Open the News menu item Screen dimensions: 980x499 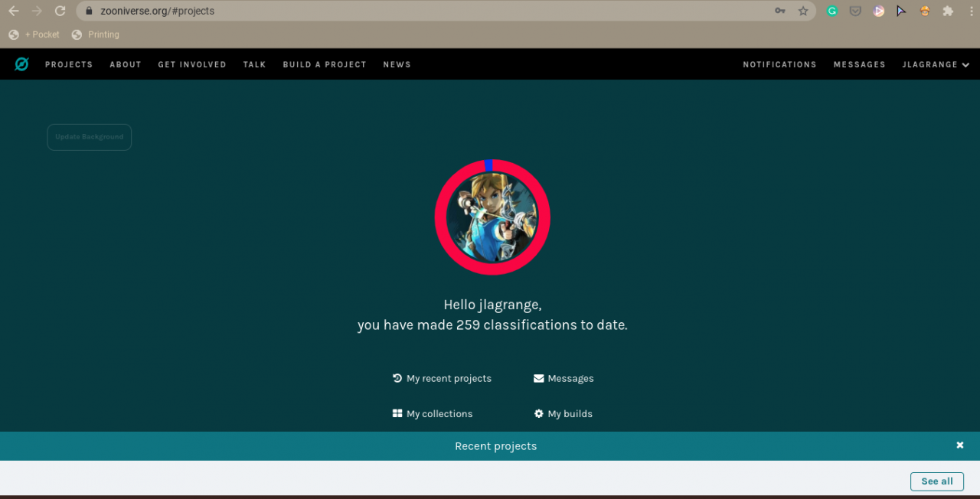pos(397,64)
